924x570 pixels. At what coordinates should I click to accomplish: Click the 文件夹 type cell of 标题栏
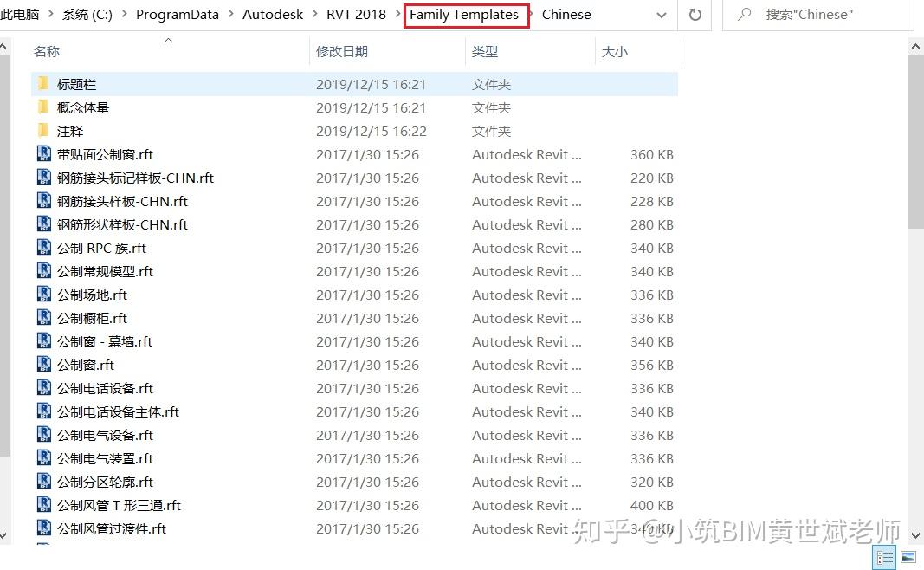coord(491,84)
